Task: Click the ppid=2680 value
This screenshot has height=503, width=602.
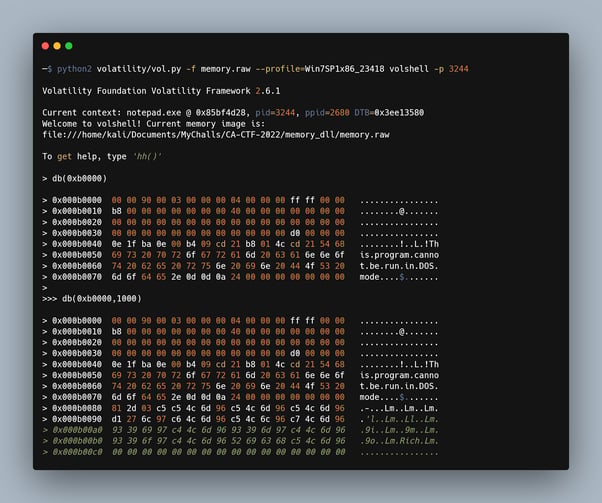Action: coord(327,113)
